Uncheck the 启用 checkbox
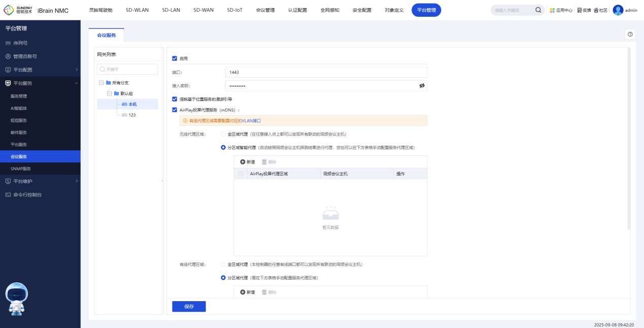 pos(175,58)
